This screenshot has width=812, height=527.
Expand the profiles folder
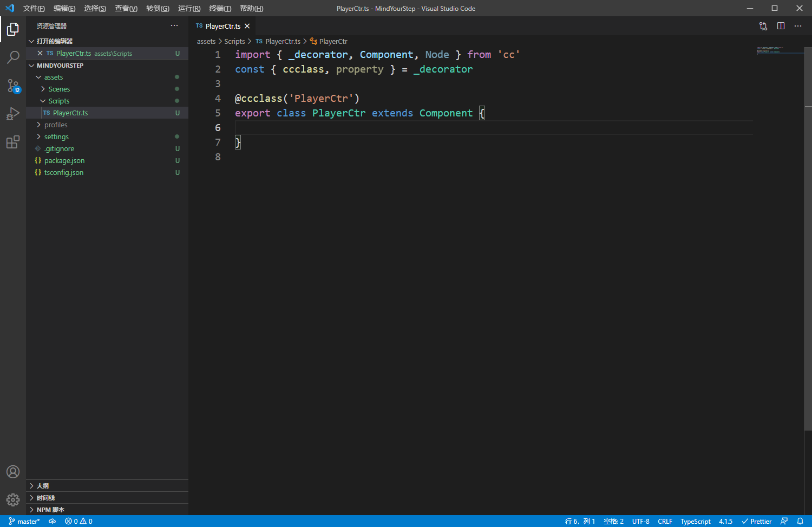tap(107, 125)
